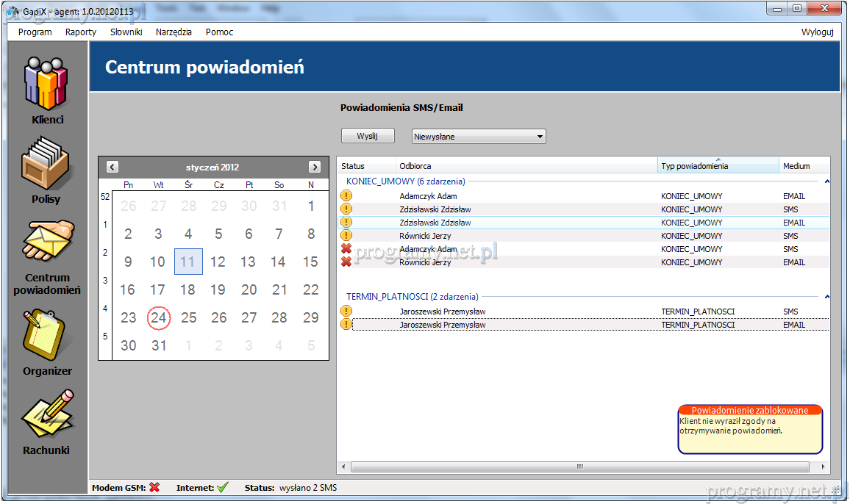Image resolution: width=850 pixels, height=504 pixels.
Task: Click the horizontal scrollbar of notification list
Action: point(579,467)
